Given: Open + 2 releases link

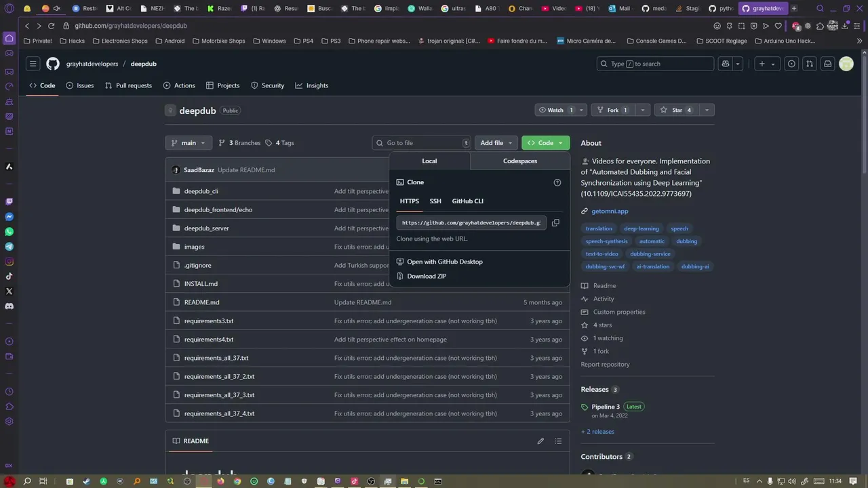Looking at the screenshot, I should pyautogui.click(x=597, y=432).
